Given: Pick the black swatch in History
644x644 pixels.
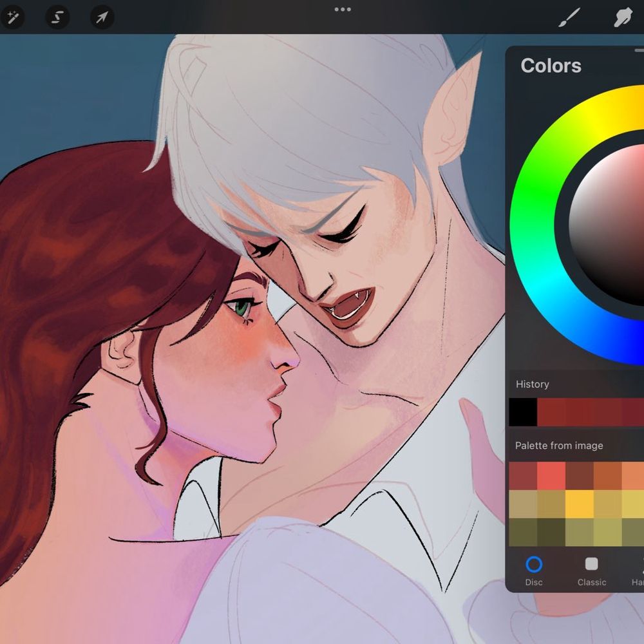Looking at the screenshot, I should (523, 412).
